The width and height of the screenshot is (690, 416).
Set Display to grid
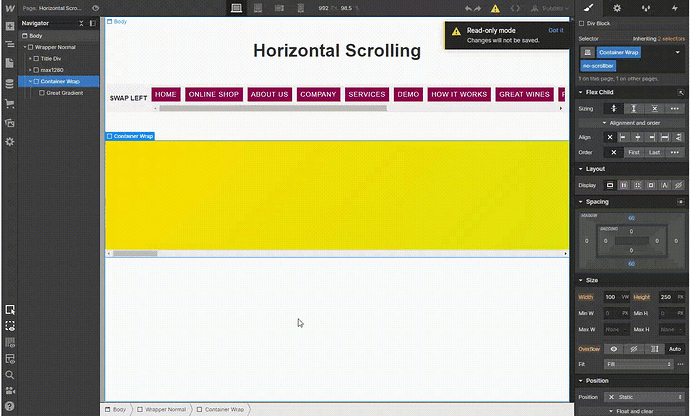tap(637, 185)
